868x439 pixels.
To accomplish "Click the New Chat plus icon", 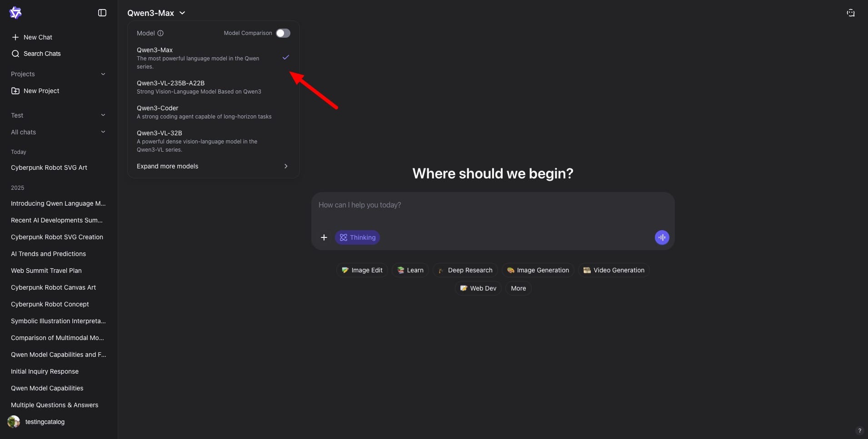I will [15, 37].
